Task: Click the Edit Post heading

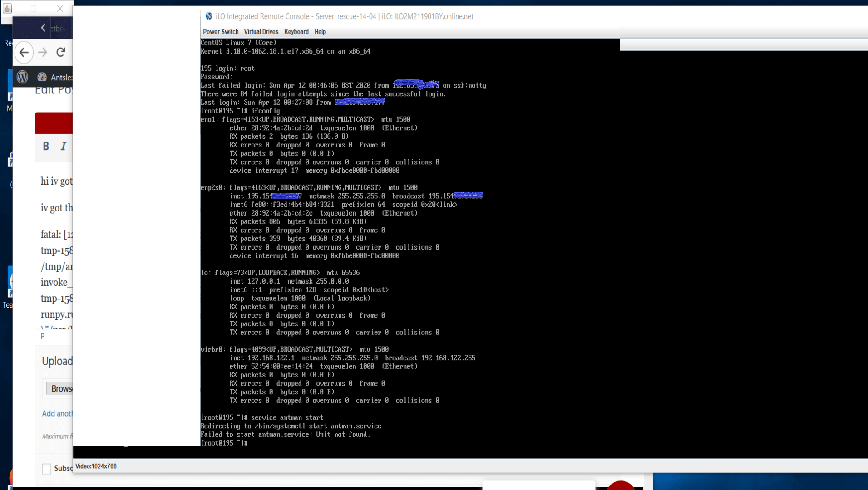Action: pos(54,89)
